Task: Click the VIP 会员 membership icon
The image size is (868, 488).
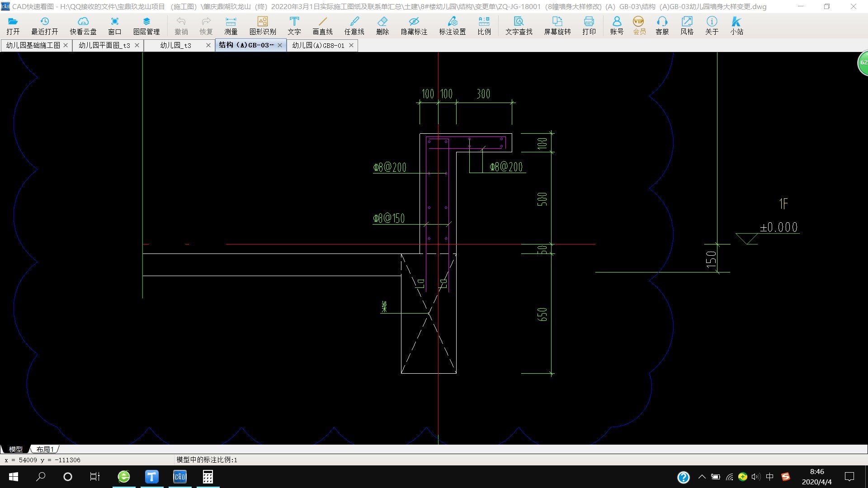Action: pos(639,26)
